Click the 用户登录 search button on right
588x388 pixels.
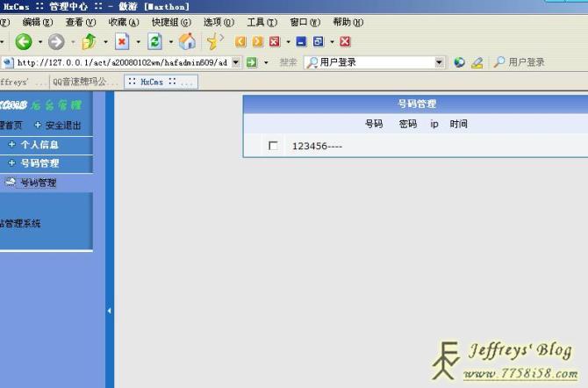[x=520, y=62]
